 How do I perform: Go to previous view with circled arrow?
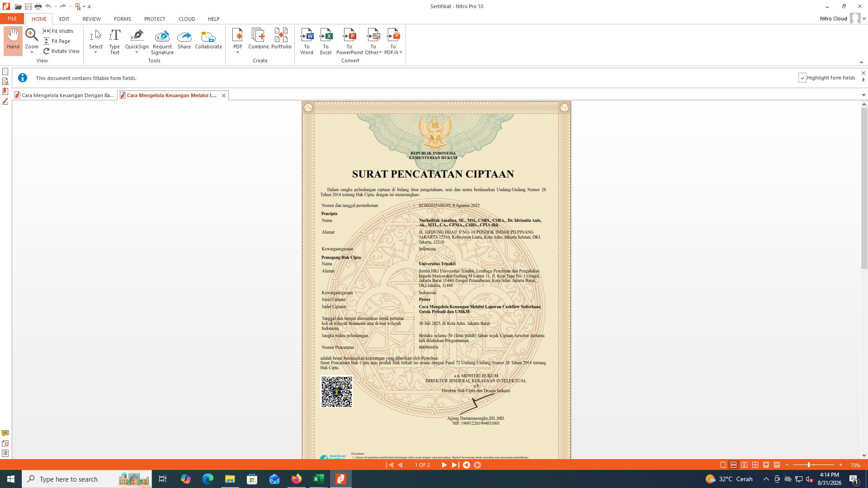467,465
